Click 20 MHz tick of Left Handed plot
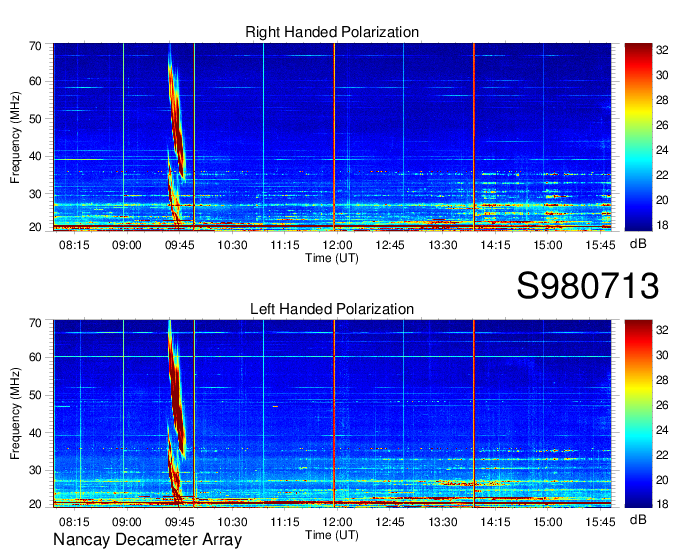Viewport: 680px width, 552px height. [35, 504]
